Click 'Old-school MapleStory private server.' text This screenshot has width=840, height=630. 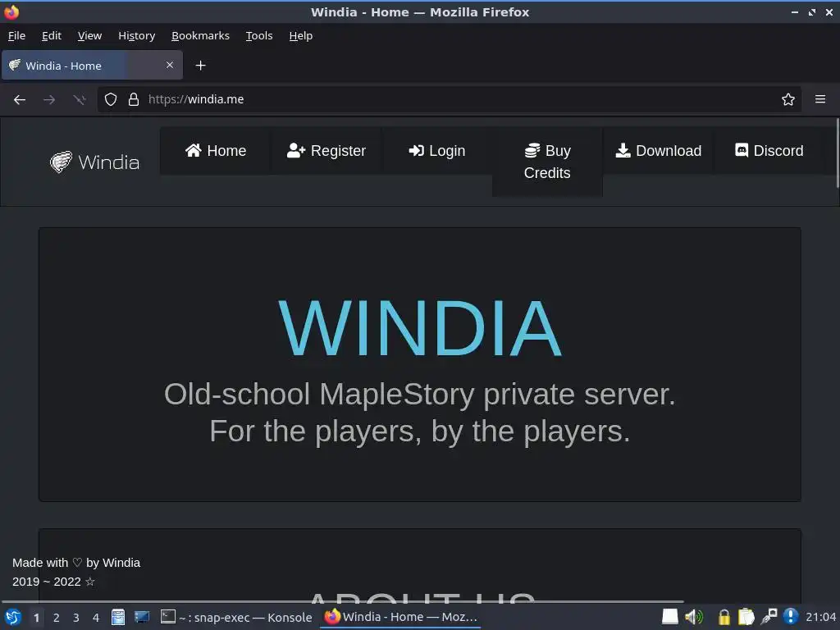pyautogui.click(x=419, y=395)
